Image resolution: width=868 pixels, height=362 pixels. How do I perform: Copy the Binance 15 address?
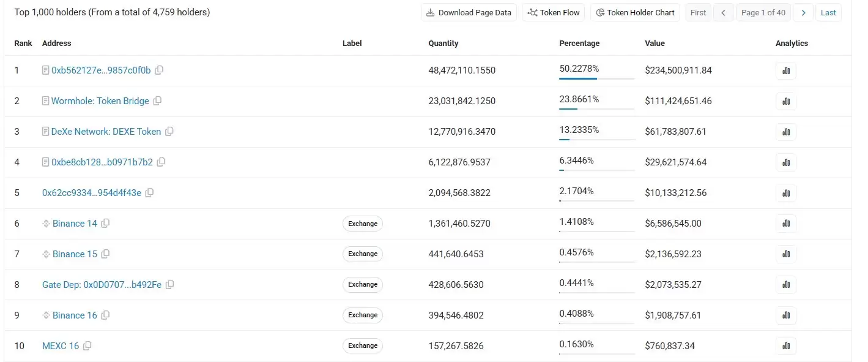[x=105, y=254]
